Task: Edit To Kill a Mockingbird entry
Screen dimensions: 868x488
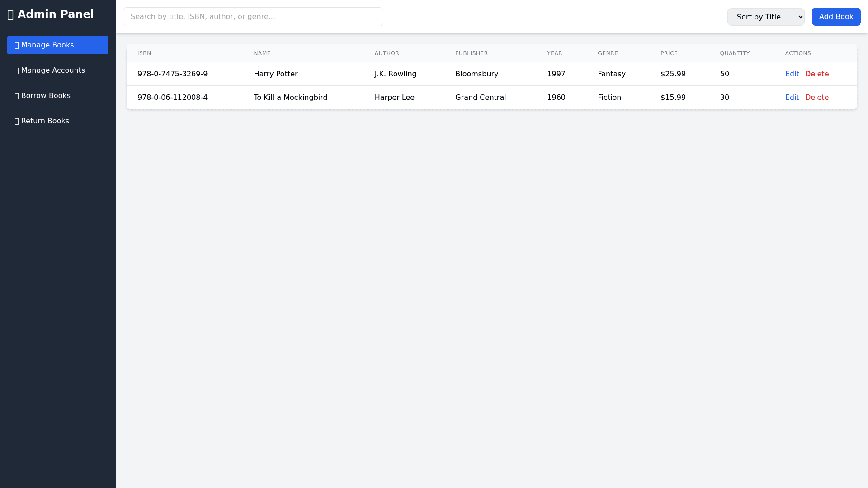Action: tap(792, 98)
